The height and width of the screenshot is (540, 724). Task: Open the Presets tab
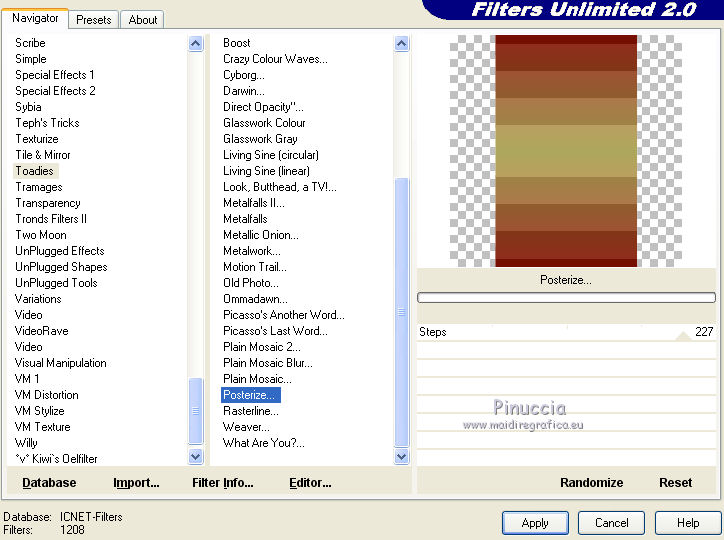tap(94, 20)
